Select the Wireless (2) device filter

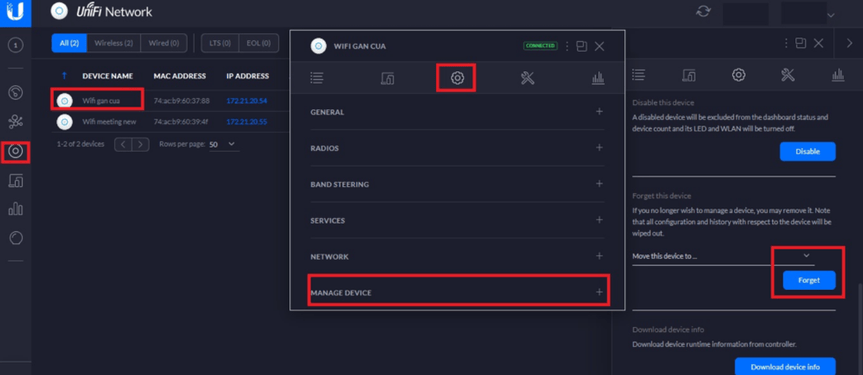pyautogui.click(x=113, y=43)
